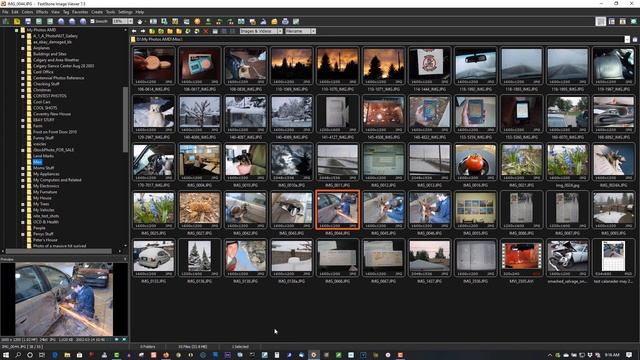Select the COOL SHOTS folder
640x360 pixels.
coord(45,108)
